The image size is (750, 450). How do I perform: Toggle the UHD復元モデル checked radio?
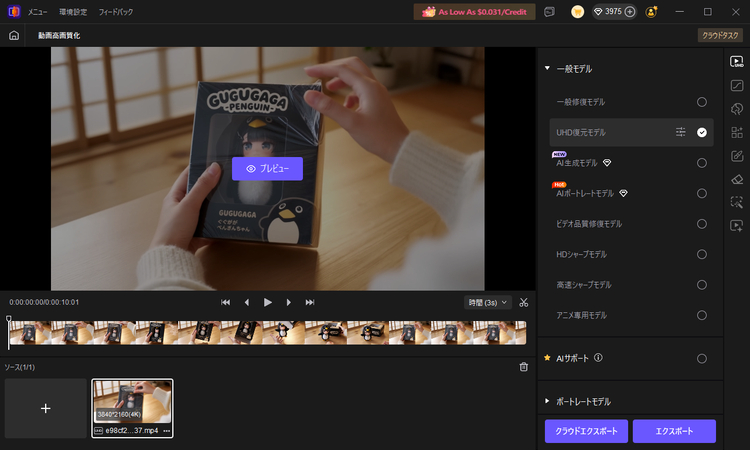(x=702, y=132)
